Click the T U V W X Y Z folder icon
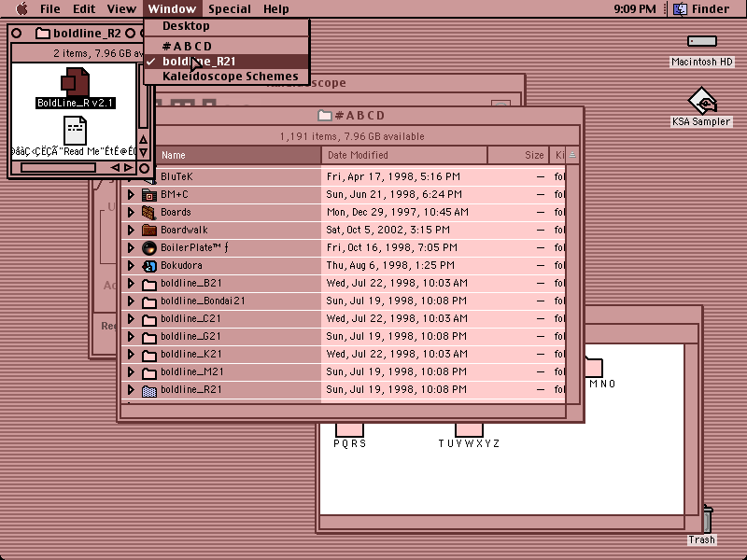Viewport: 747px width, 560px height. 469,430
